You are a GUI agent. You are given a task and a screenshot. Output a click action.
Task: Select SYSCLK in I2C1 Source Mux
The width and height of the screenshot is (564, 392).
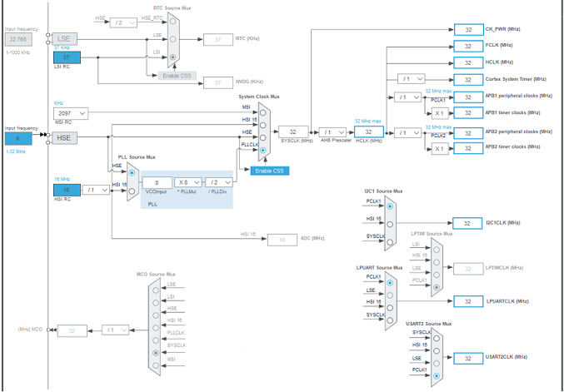(x=390, y=242)
